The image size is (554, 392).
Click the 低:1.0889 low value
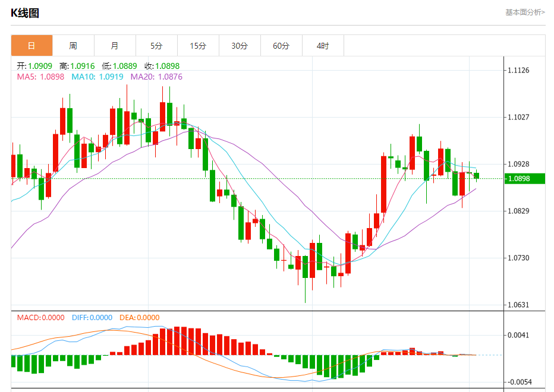[x=119, y=66]
